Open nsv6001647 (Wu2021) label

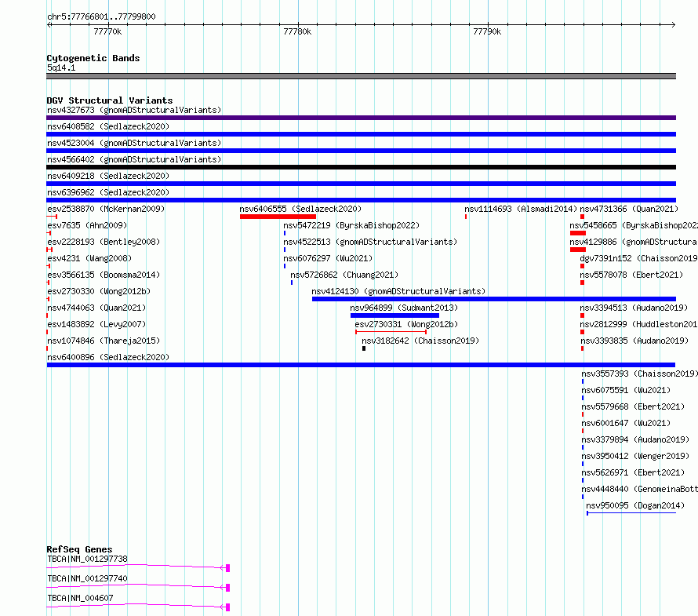coord(626,423)
